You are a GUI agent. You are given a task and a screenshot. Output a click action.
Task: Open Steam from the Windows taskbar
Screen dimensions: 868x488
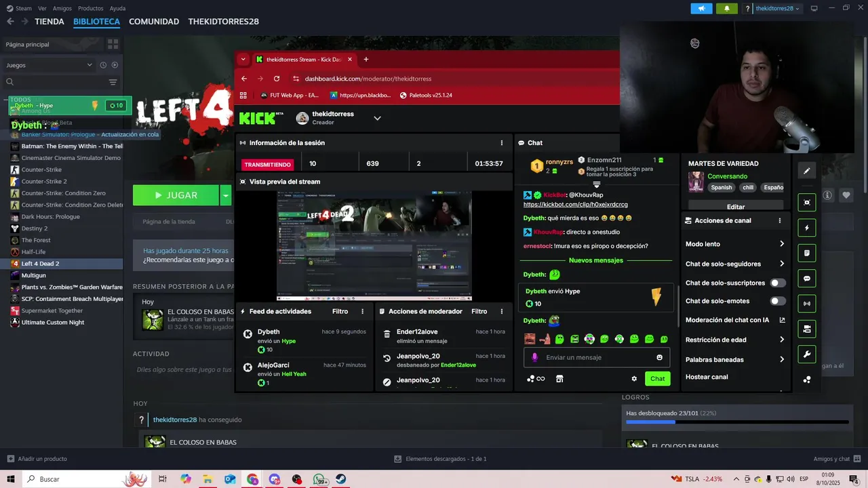click(341, 479)
